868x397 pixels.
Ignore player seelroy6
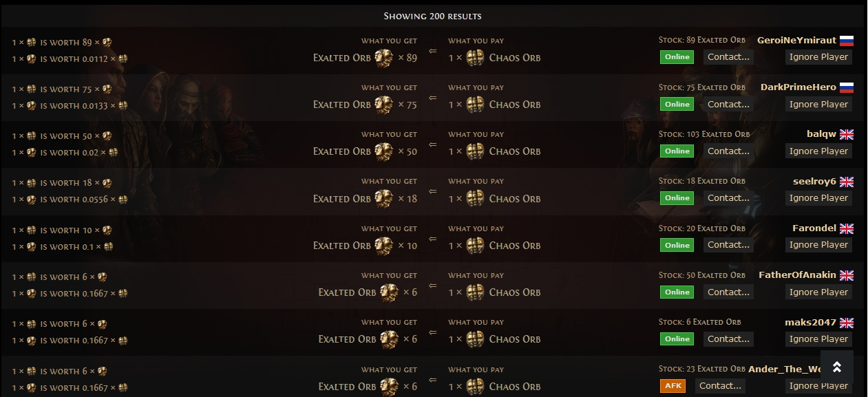818,198
